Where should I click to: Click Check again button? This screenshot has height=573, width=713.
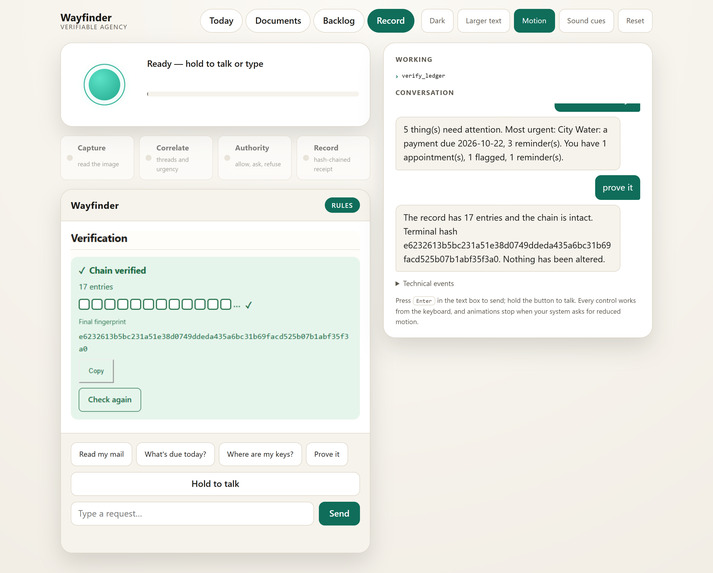coord(110,400)
